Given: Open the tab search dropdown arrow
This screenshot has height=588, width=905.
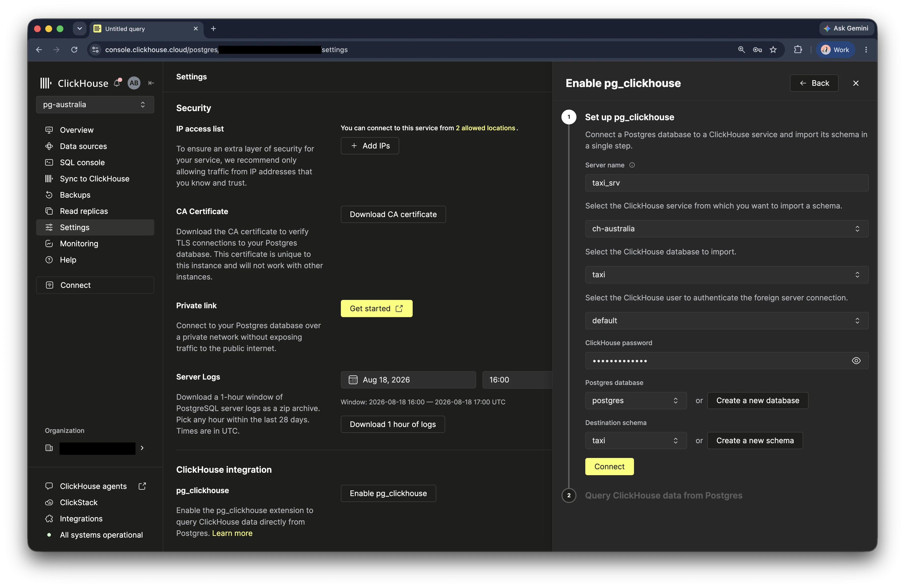Looking at the screenshot, I should click(x=79, y=29).
